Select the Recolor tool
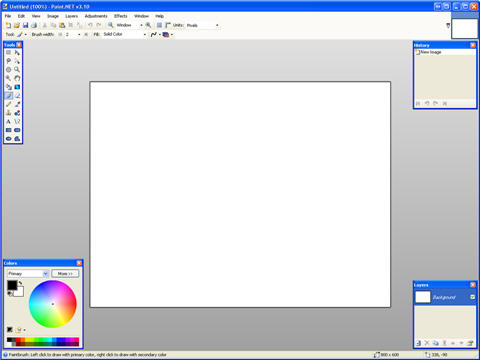480x360 pixels. tap(17, 113)
